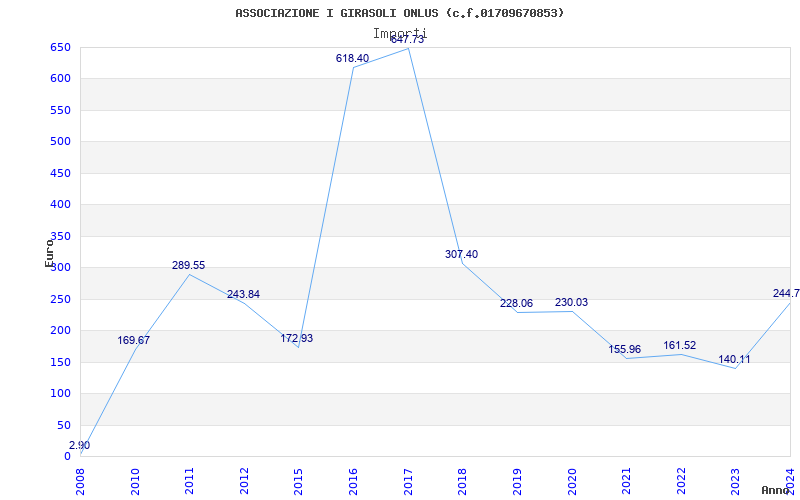Click the 2.90 data label
800x500 pixels.
(80, 445)
